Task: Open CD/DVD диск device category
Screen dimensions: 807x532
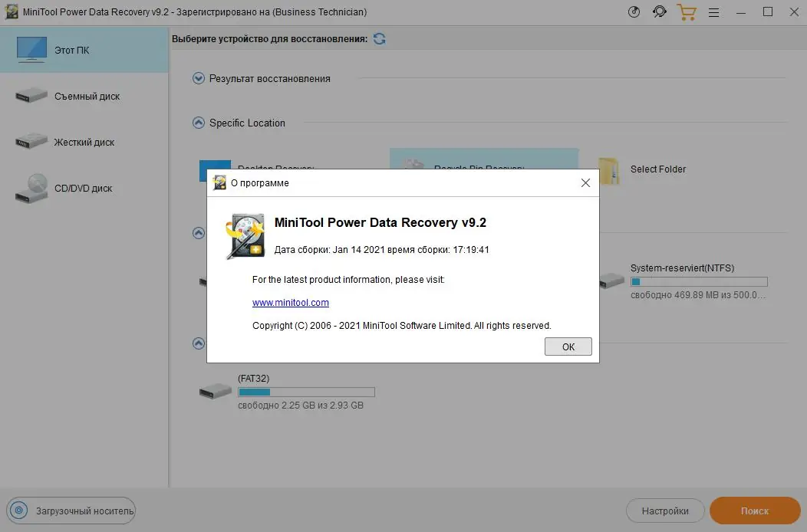Action: coord(84,189)
